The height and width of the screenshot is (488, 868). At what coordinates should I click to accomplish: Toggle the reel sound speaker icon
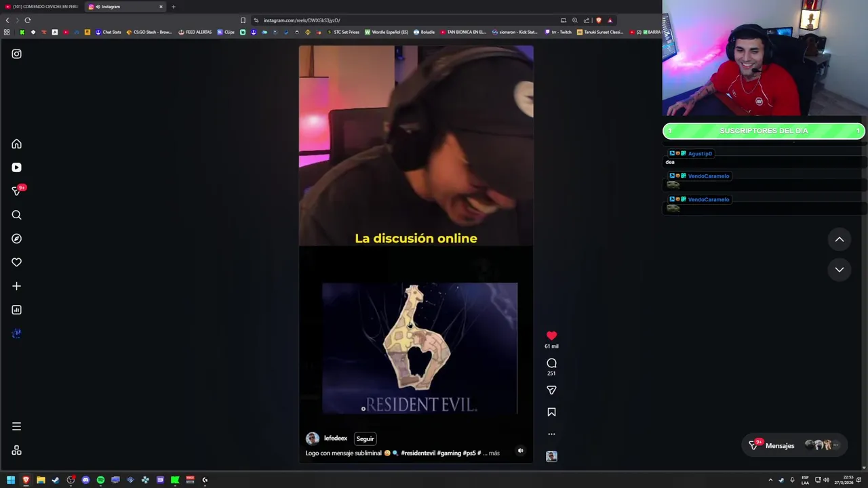[520, 451]
